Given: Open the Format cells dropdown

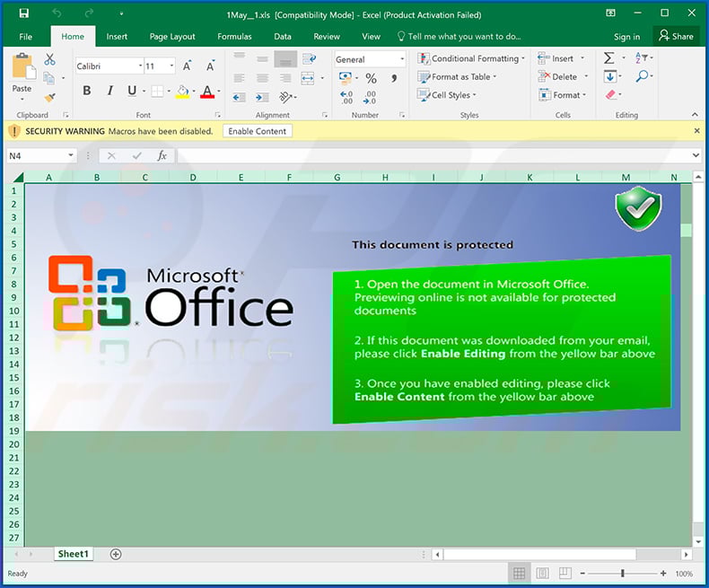Looking at the screenshot, I should click(x=584, y=95).
